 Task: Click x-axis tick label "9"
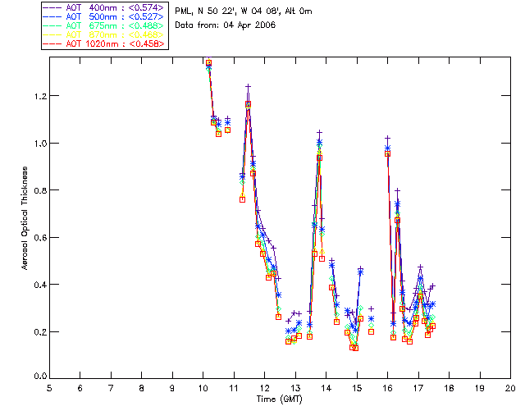click(x=172, y=388)
